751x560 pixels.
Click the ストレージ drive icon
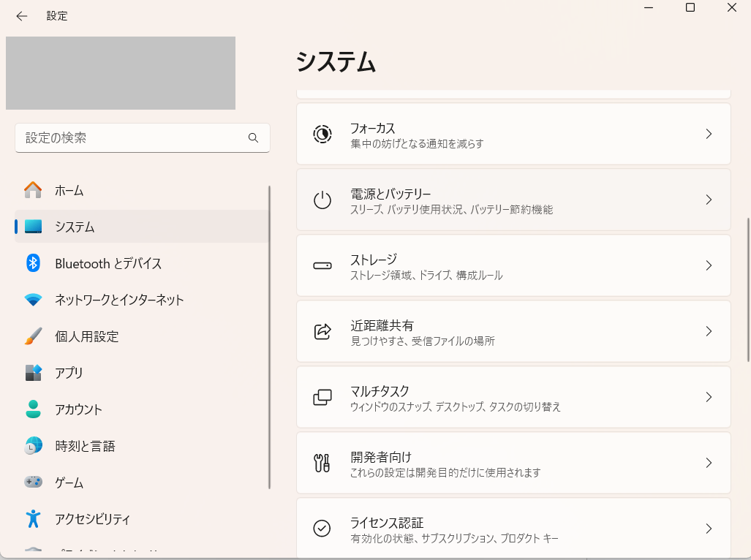click(x=322, y=265)
